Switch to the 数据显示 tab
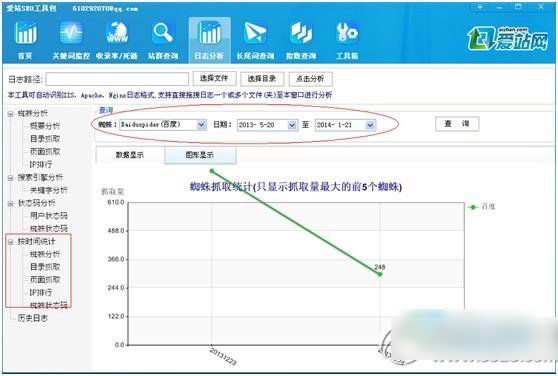558x376 pixels. pyautogui.click(x=130, y=155)
